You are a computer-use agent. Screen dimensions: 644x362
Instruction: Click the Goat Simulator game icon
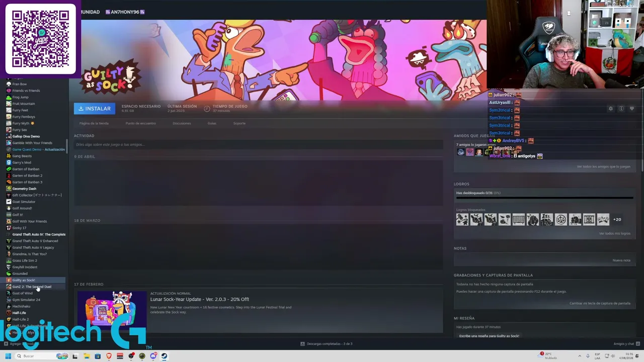[9, 202]
